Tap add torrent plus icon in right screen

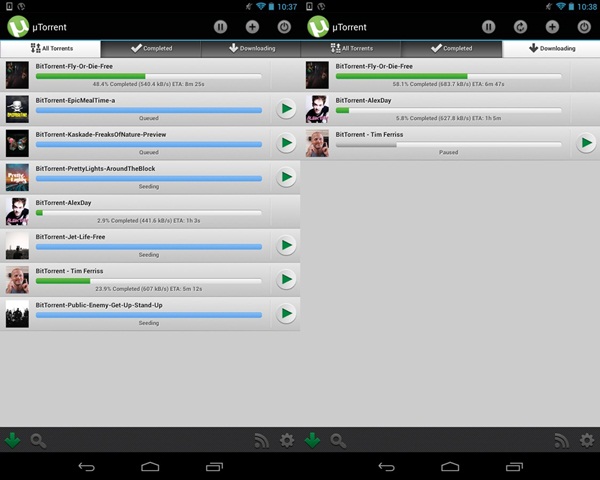coord(552,27)
